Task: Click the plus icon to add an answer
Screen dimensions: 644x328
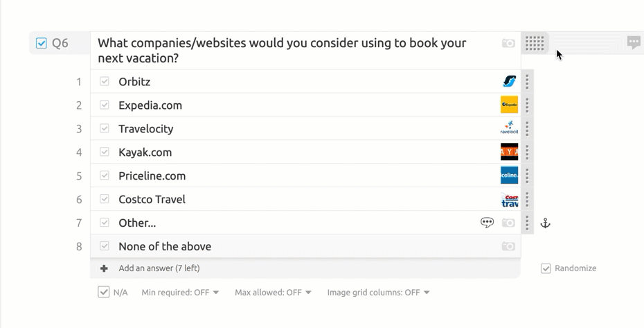Action: (104, 268)
